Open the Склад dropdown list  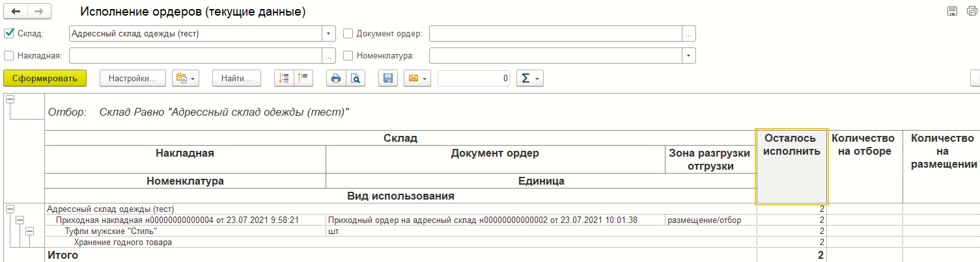329,34
